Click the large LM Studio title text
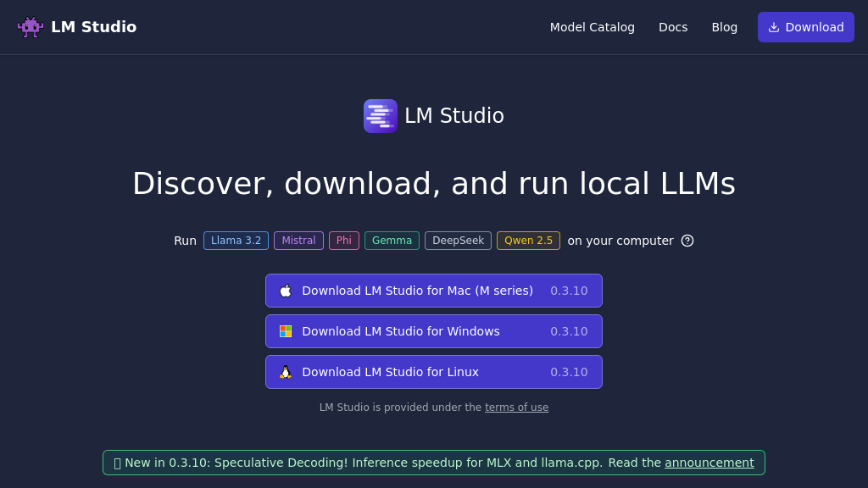 454,116
